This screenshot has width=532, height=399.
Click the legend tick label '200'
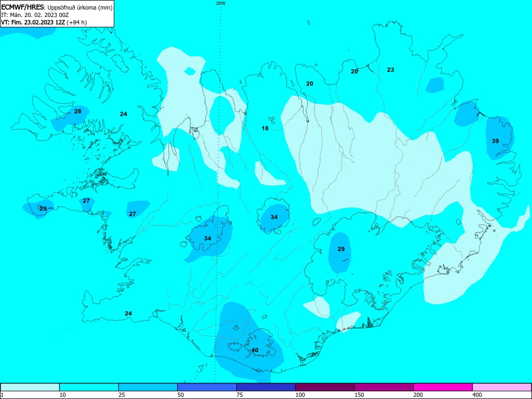click(418, 395)
